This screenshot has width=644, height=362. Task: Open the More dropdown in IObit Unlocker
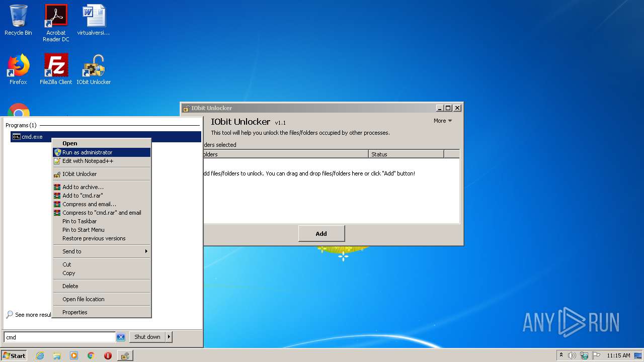443,121
